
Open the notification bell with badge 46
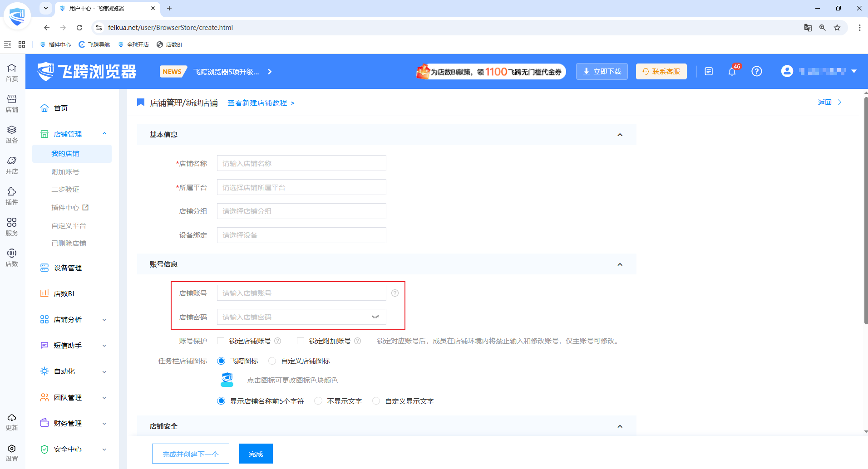[732, 72]
